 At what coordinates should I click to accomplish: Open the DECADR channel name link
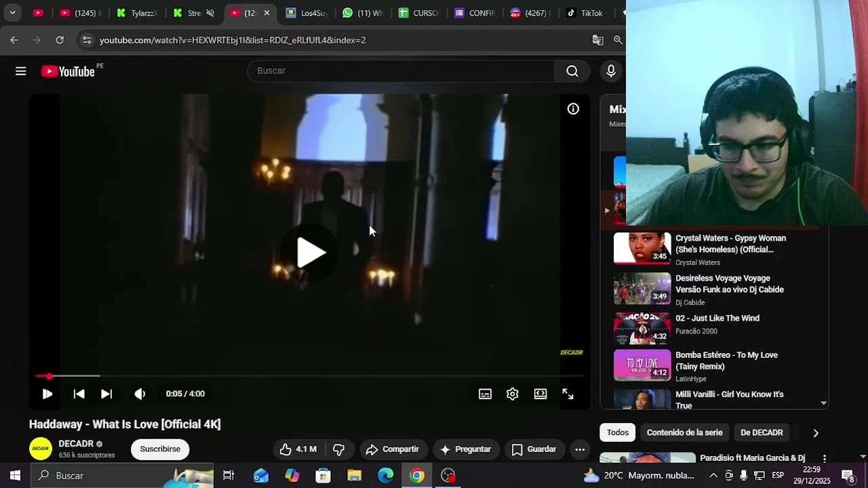click(x=76, y=444)
